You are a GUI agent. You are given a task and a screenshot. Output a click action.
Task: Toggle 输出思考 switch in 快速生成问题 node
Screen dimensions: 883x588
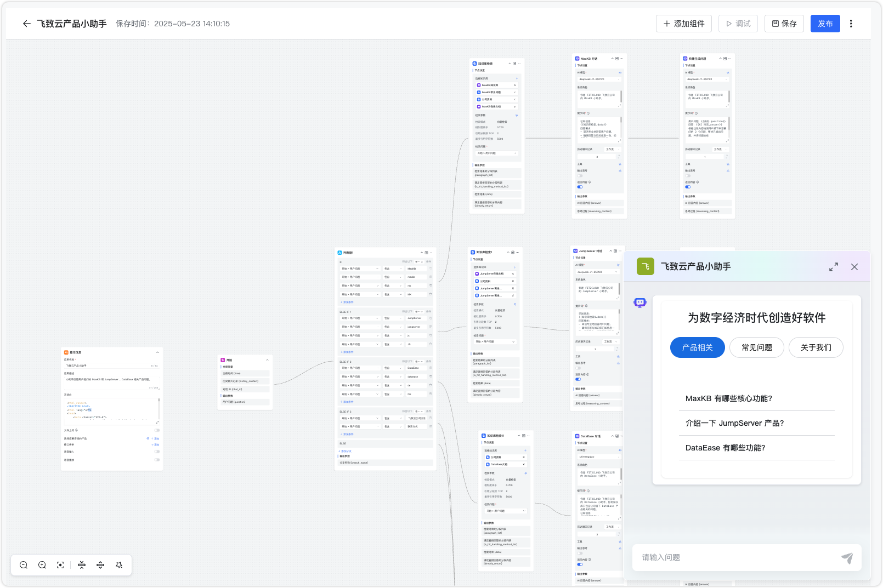(688, 175)
